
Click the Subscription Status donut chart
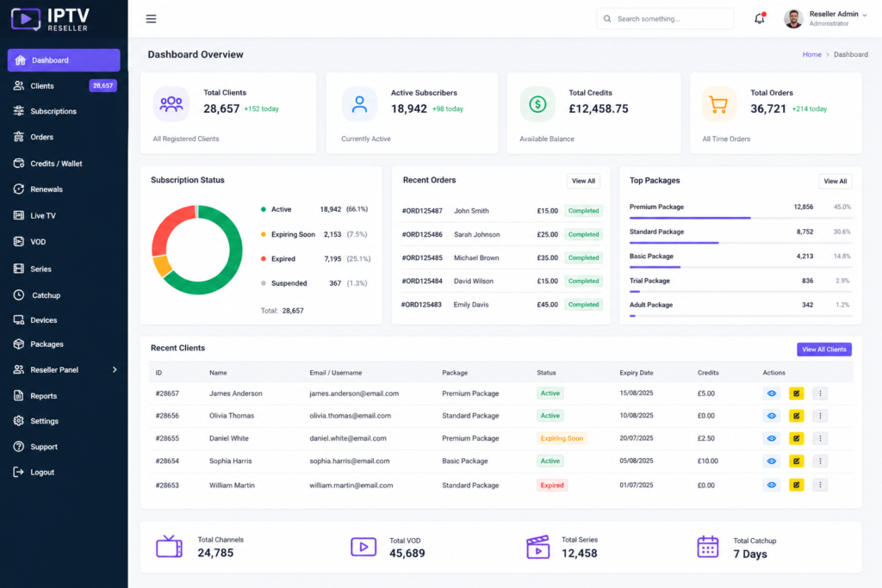[197, 250]
